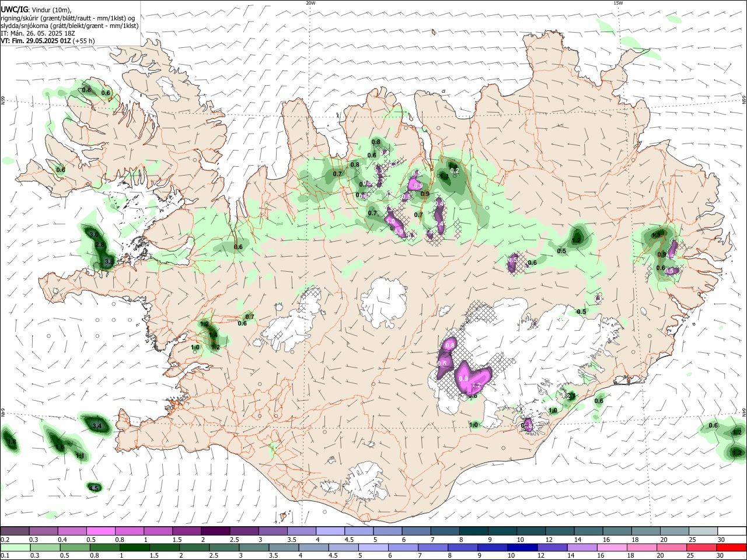747x560 pixels.
Task: Click the "UWC/IG" title in the header
Action: (15, 10)
